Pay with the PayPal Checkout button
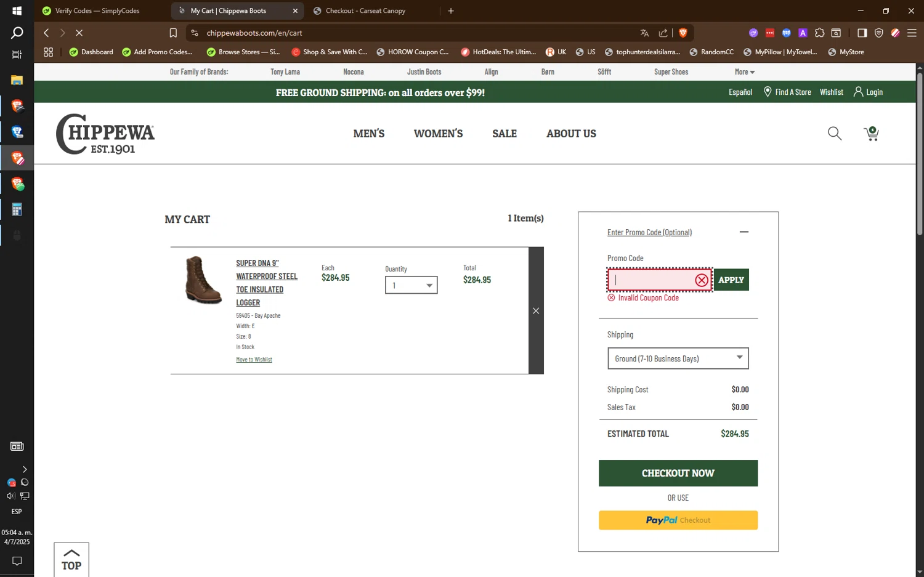Viewport: 924px width, 577px height. point(678,520)
